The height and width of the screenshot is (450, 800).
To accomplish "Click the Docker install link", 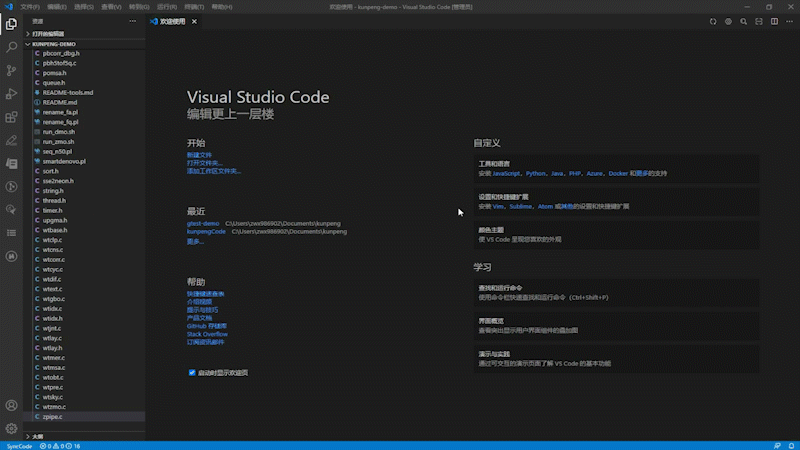I will [618, 173].
